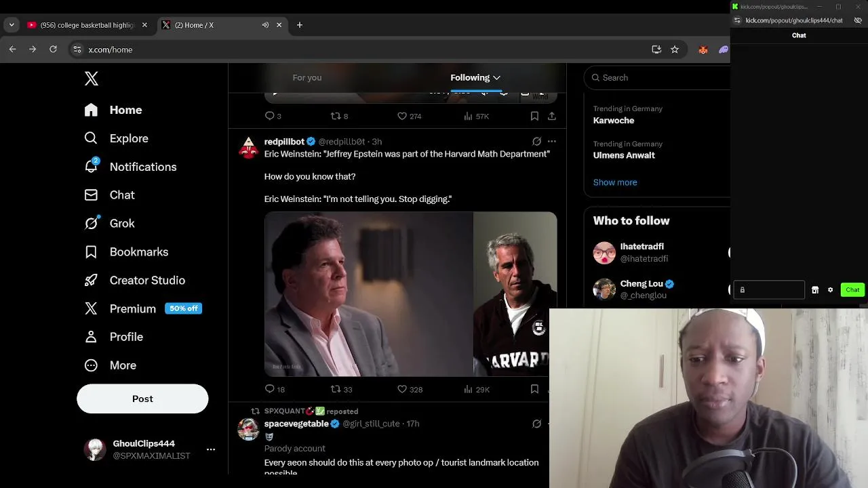Open redpillbot profile avatar
Screen dimensions: 868x488
(248, 147)
